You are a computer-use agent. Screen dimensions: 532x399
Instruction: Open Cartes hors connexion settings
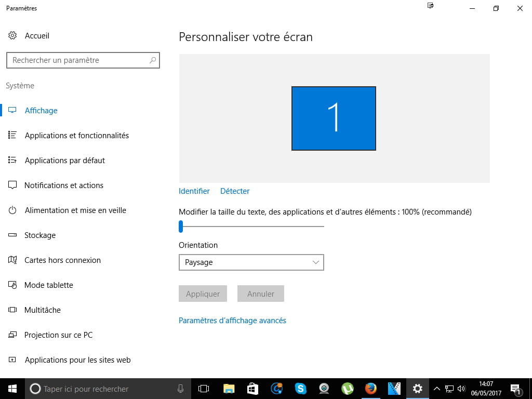(x=62, y=260)
